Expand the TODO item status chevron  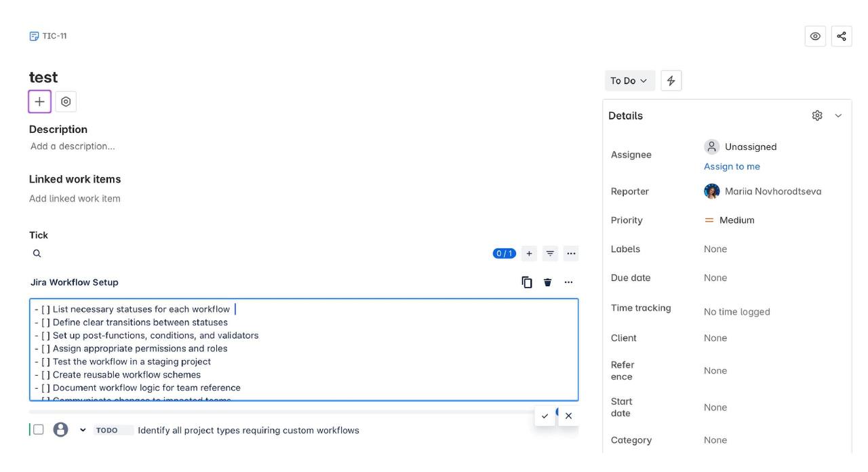pos(83,430)
